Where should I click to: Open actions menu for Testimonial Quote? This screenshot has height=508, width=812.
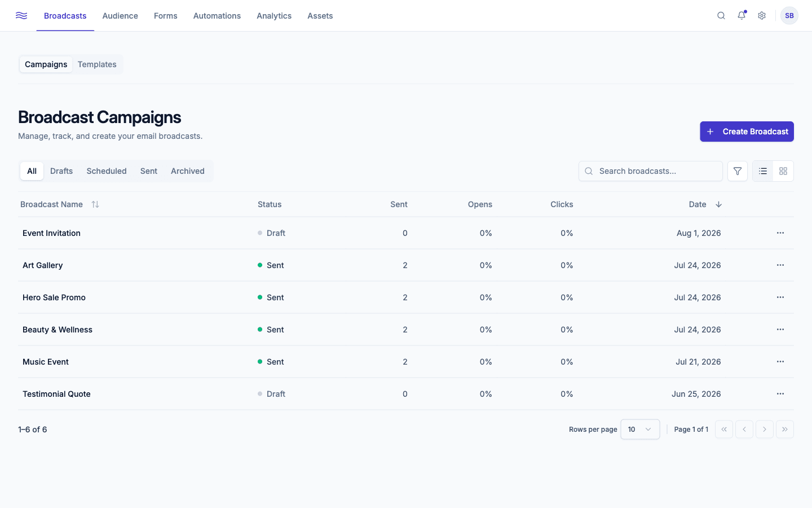(x=780, y=394)
